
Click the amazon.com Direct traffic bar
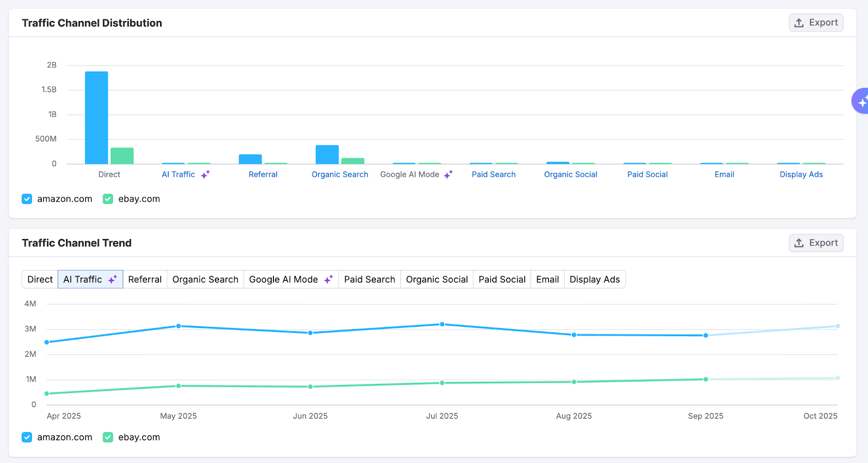(97, 118)
